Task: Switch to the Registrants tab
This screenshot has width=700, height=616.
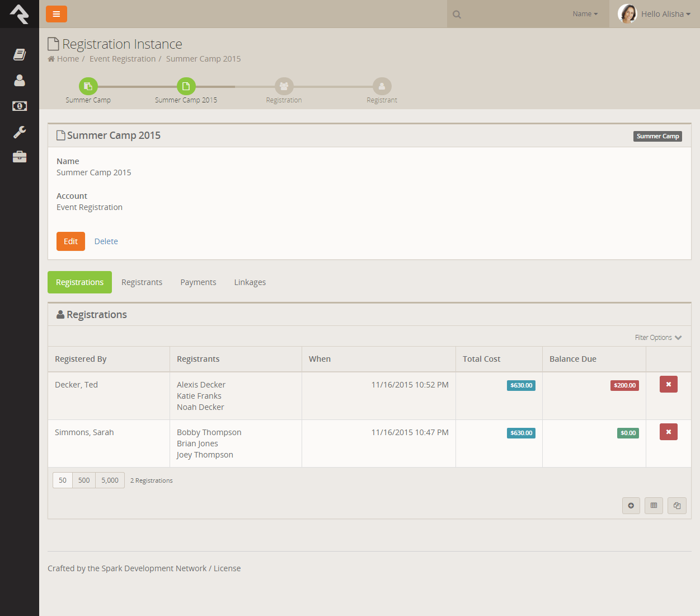Action: [x=142, y=282]
